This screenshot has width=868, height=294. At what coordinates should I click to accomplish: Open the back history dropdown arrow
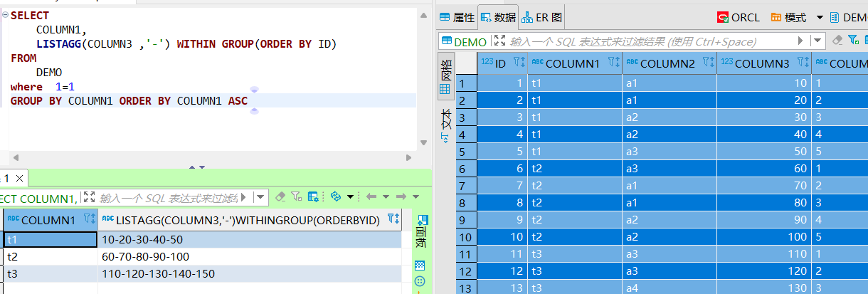(386, 196)
